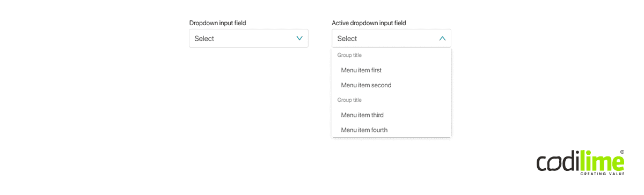Screen dimensions: 644x195
Task: Click the 'Group title' heading above Menu item third
Action: [x=349, y=100]
